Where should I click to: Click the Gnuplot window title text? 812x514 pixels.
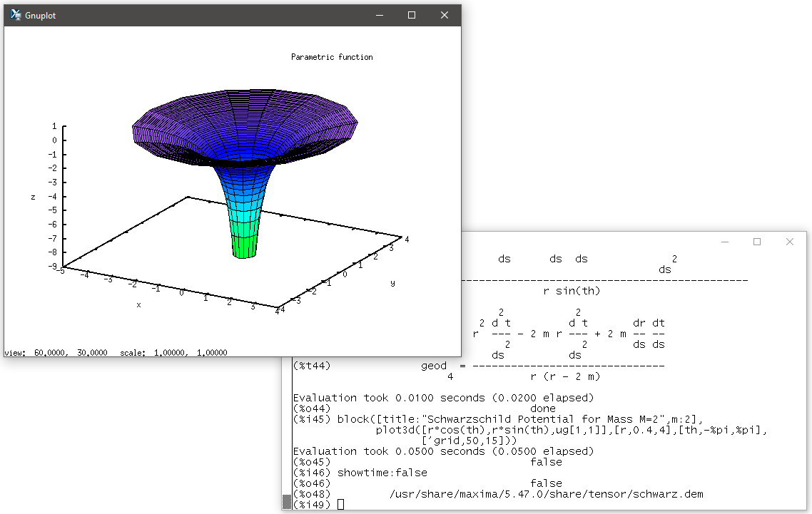[x=41, y=16]
